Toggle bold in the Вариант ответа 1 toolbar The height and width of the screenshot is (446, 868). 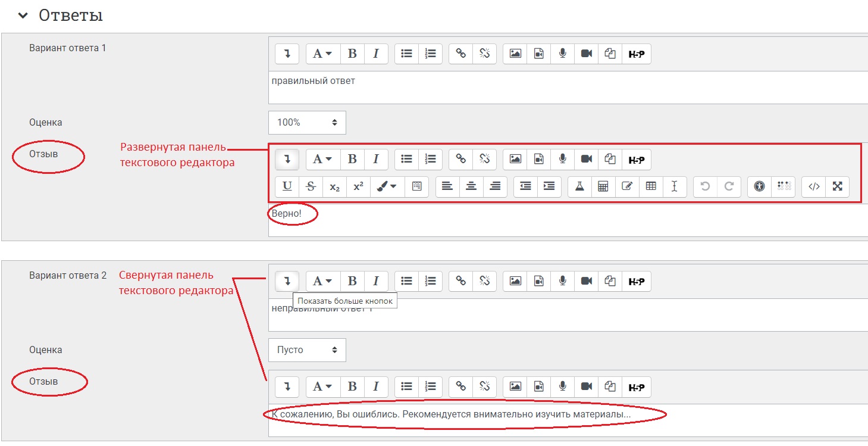352,54
